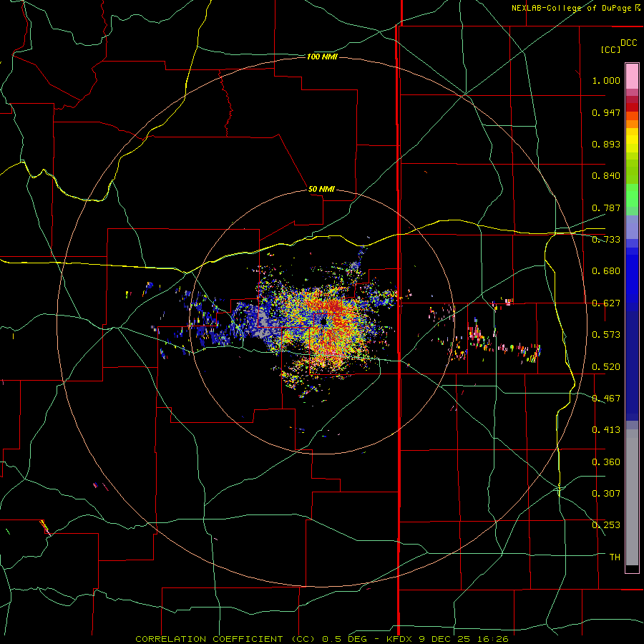Viewport: 644px width, 644px height.
Task: Pick the gray lower segment of color bar
Action: coord(632,497)
